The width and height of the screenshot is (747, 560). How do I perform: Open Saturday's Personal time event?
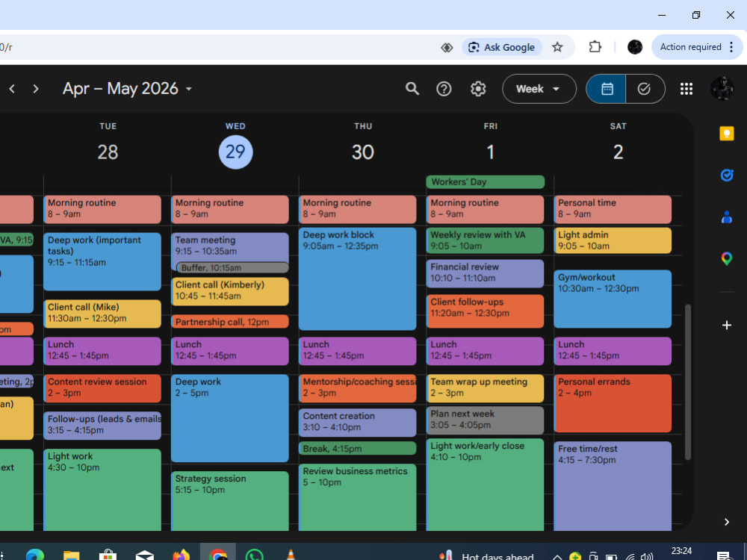[x=613, y=210]
